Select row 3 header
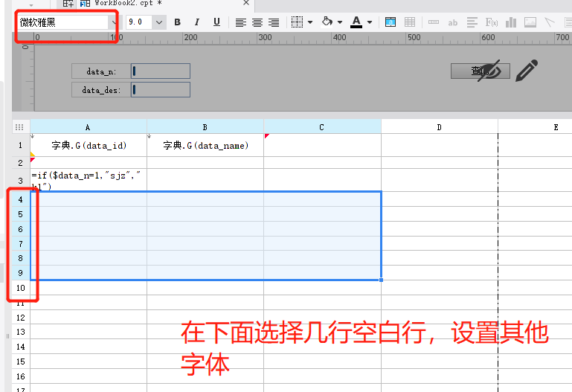Viewport: 572px width, 392px height. (x=21, y=180)
